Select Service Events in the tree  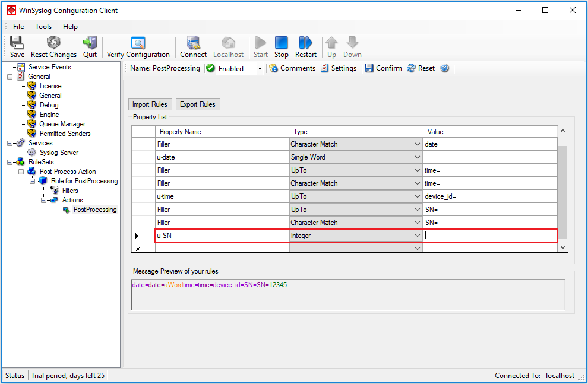(x=49, y=67)
